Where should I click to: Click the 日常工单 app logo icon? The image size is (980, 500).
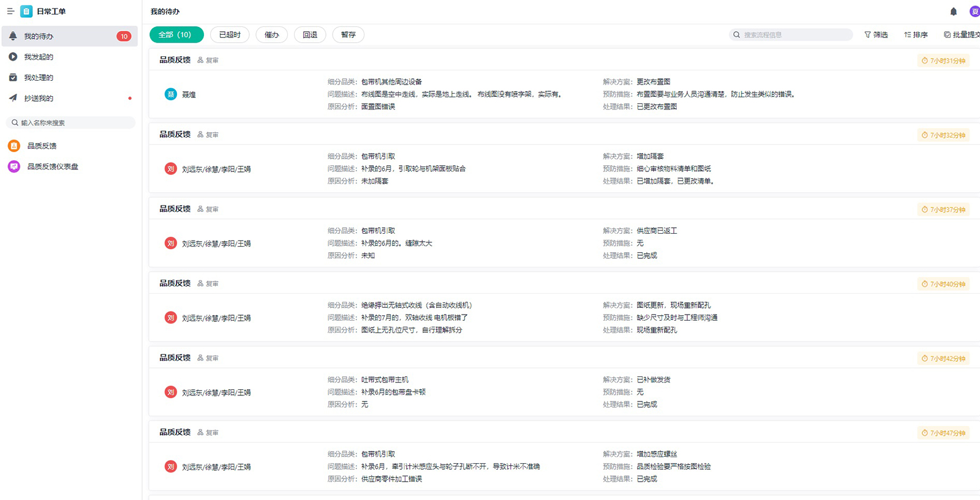click(26, 11)
